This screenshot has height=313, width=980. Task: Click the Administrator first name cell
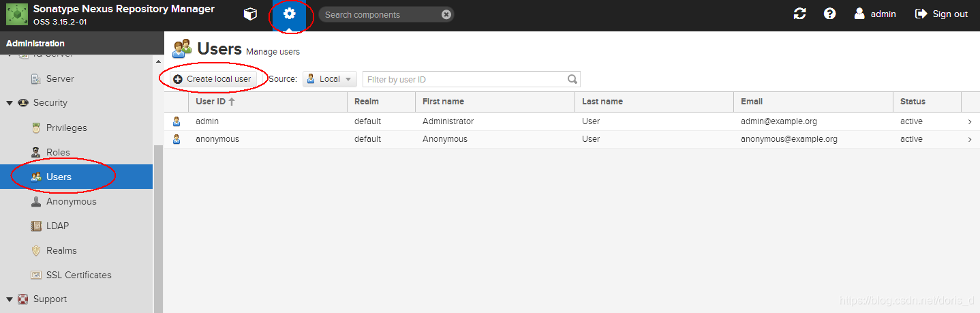click(x=448, y=121)
